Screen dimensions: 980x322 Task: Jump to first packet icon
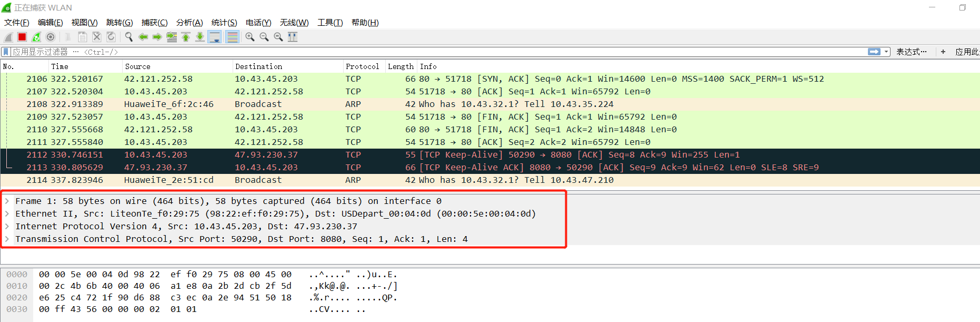pos(186,37)
